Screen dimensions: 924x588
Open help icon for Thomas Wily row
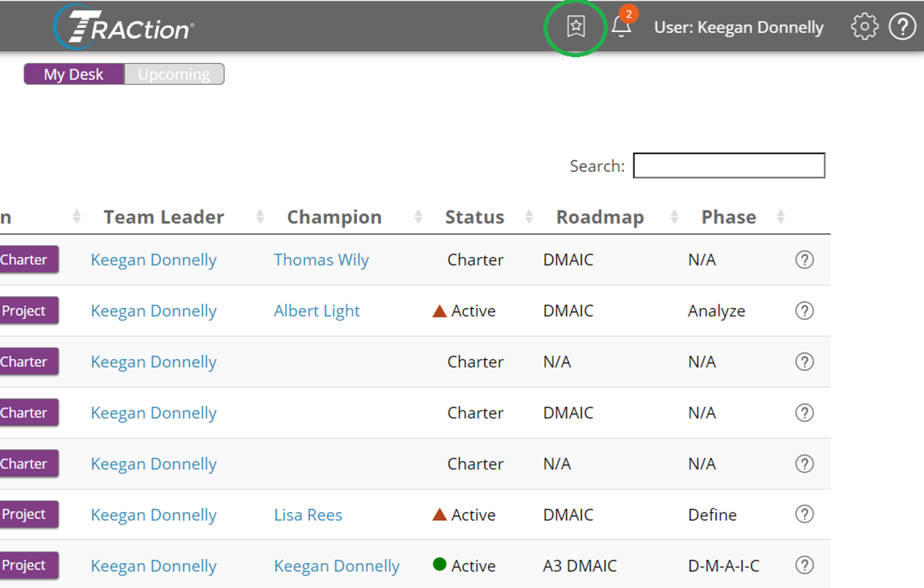click(804, 260)
